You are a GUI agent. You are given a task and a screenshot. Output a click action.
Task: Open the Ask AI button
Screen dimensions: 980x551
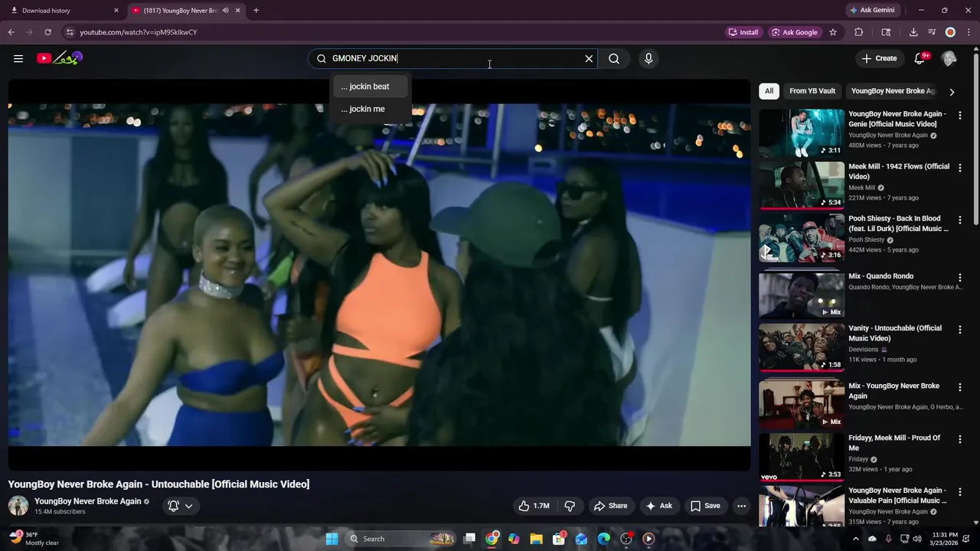click(658, 506)
